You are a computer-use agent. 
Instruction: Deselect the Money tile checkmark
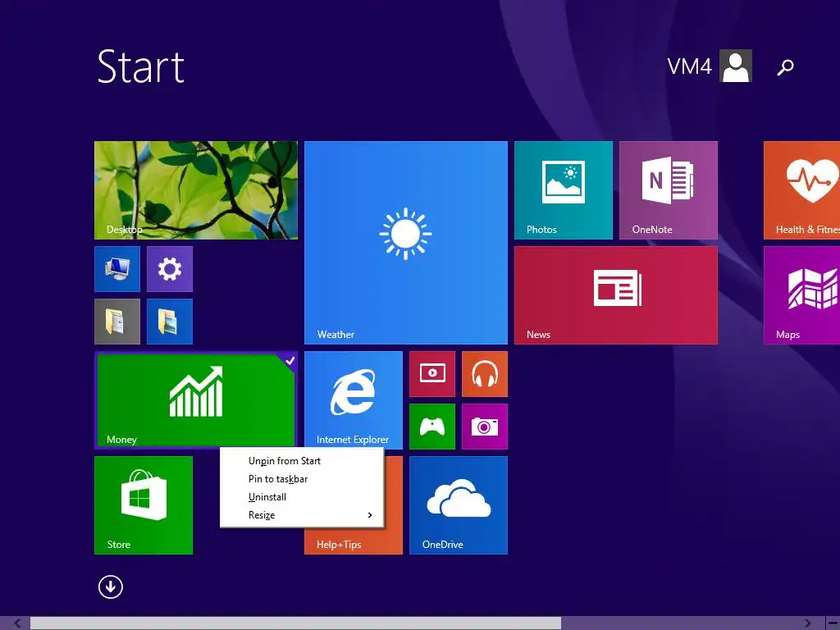click(290, 361)
